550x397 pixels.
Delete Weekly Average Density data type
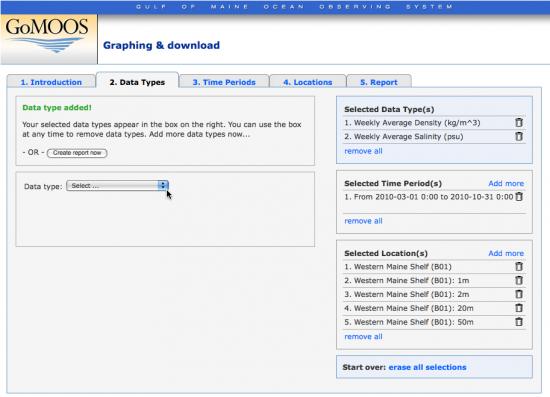519,122
